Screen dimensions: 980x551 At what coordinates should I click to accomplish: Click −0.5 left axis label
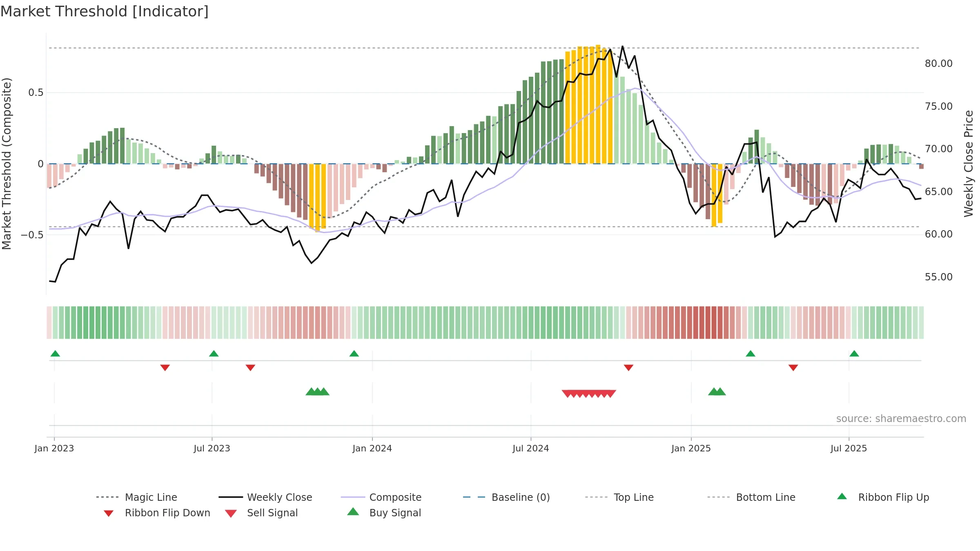[x=32, y=235]
